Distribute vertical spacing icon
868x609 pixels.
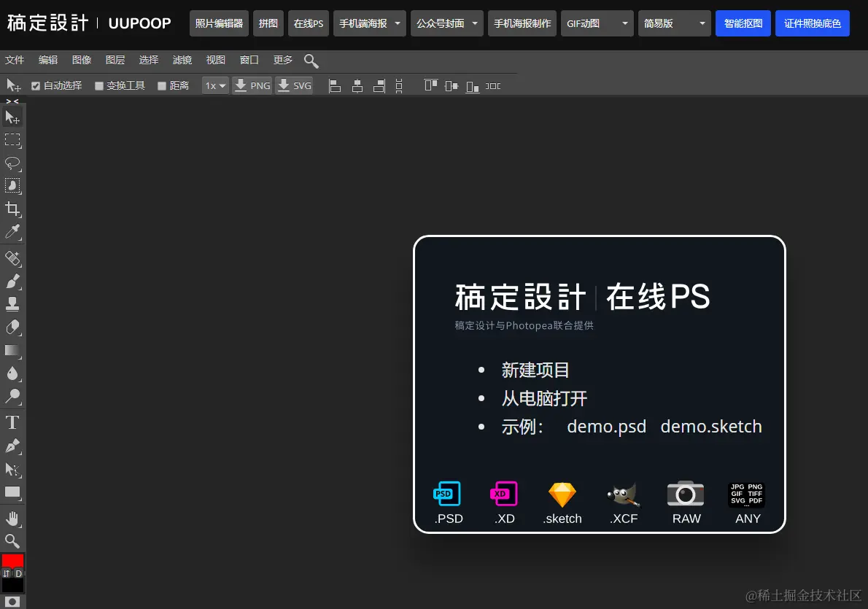point(399,86)
